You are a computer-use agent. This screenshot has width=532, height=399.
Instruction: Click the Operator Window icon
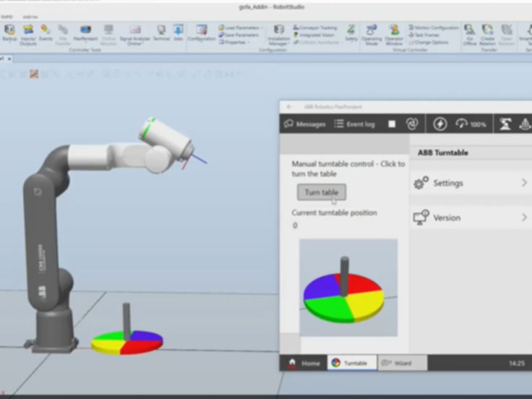coord(395,33)
